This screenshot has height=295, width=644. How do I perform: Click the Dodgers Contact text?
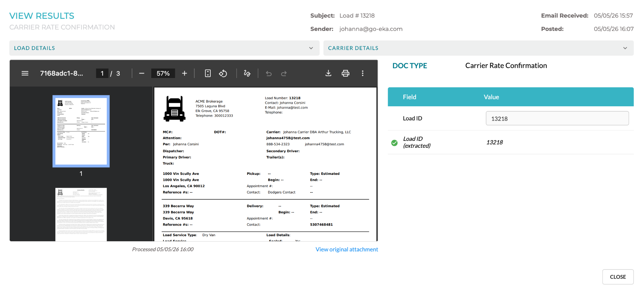point(282,192)
